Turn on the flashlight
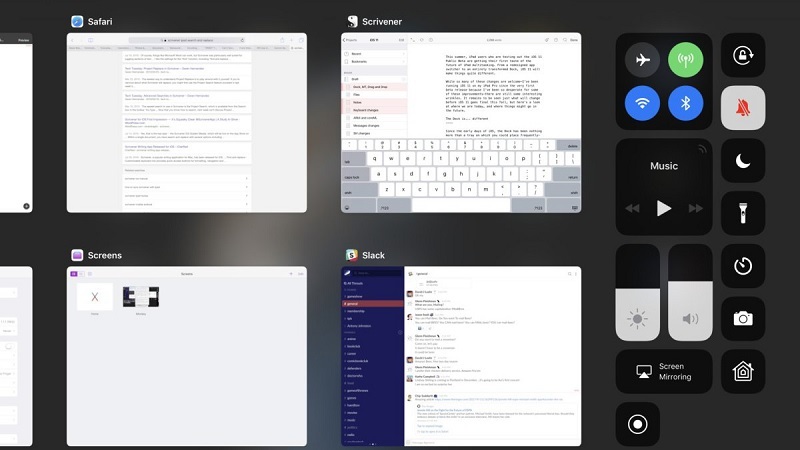The height and width of the screenshot is (450, 800). pos(742,213)
